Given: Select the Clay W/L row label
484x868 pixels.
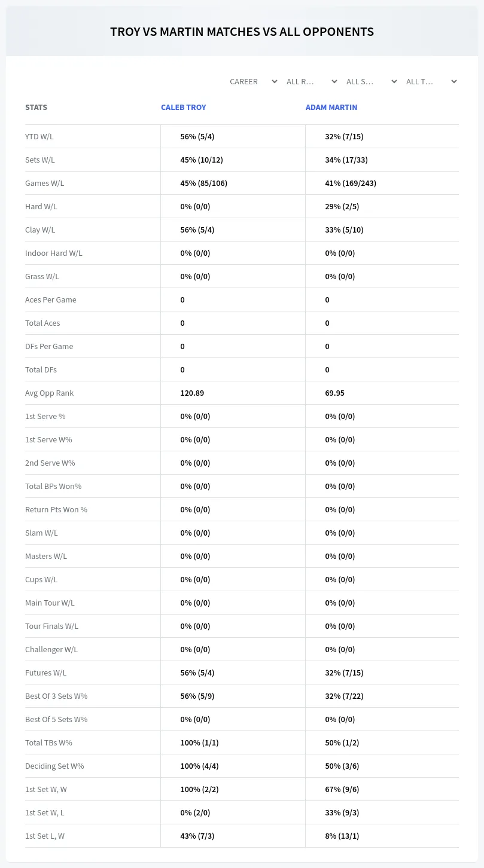Looking at the screenshot, I should (40, 230).
